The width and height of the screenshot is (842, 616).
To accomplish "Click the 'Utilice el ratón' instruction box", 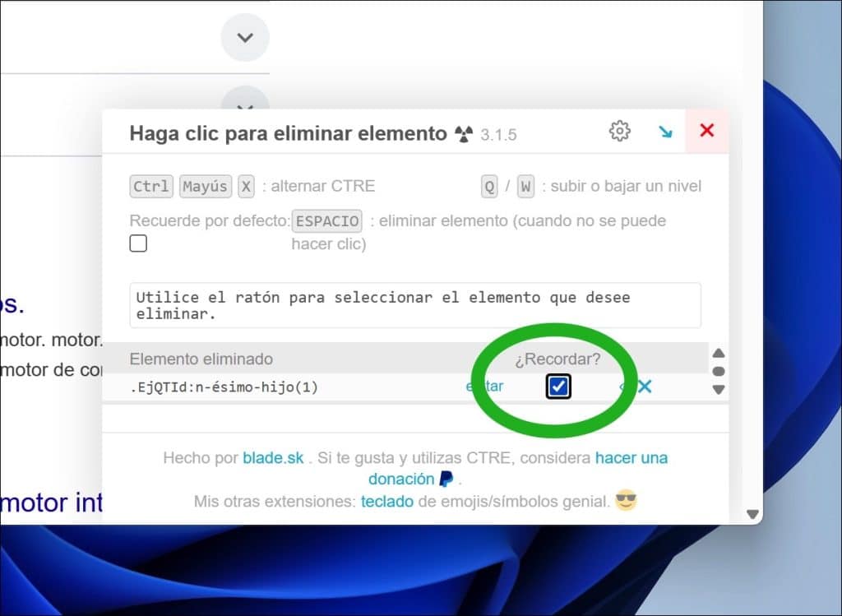I will [415, 305].
